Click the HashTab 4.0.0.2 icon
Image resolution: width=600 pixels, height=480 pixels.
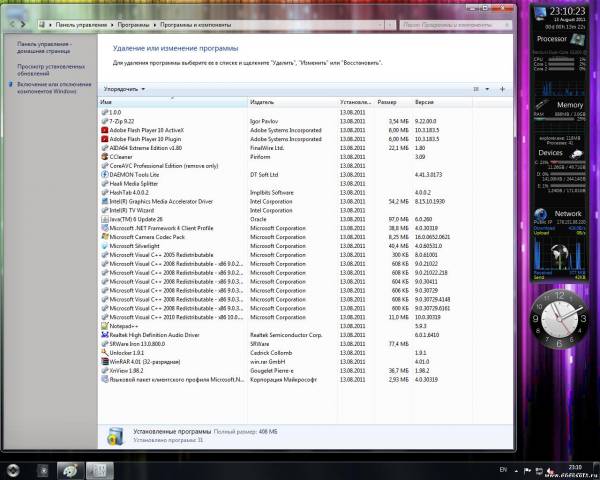tap(104, 193)
